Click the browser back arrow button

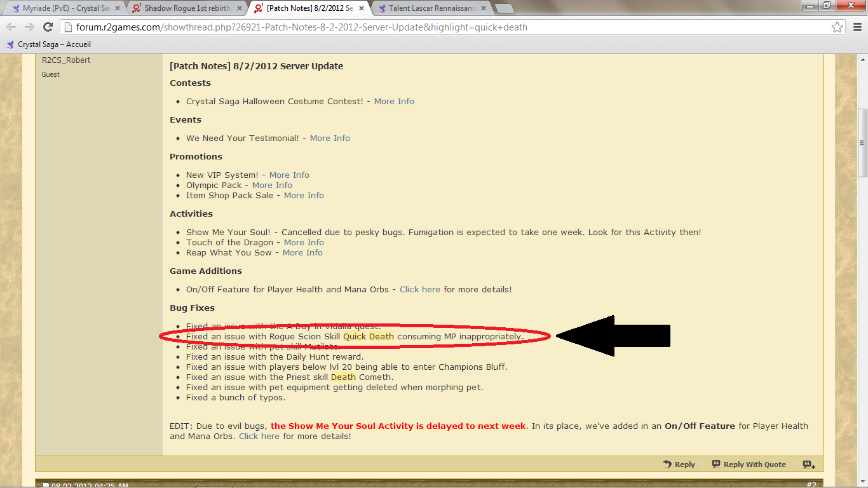12,27
